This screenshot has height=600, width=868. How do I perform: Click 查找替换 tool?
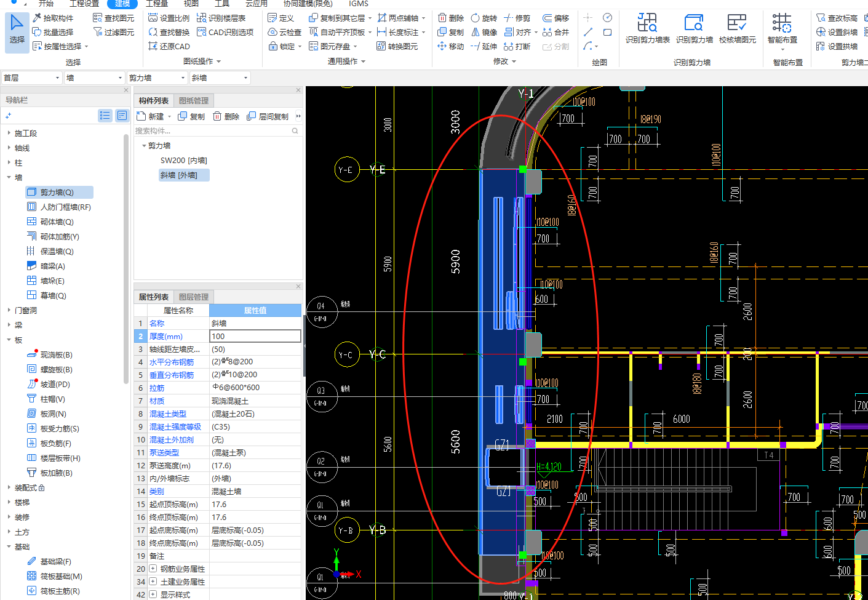click(x=169, y=32)
